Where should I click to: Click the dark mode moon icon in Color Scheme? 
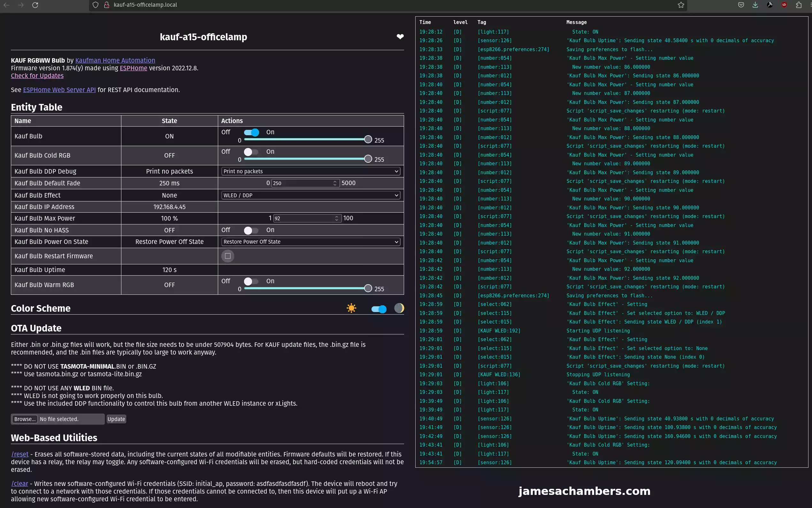click(x=399, y=309)
